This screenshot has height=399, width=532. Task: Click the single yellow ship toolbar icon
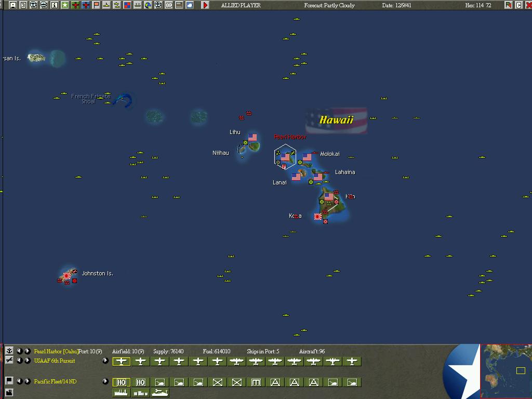tap(106, 5)
